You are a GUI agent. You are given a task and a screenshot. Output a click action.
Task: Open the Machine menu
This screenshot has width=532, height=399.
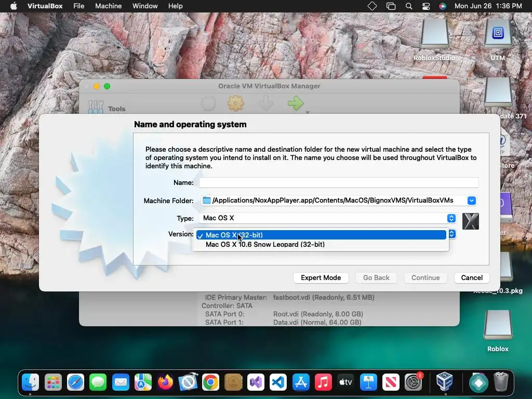click(108, 6)
